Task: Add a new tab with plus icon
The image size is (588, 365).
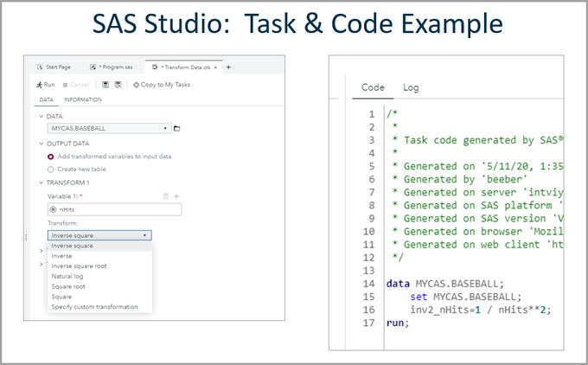Action: [228, 67]
